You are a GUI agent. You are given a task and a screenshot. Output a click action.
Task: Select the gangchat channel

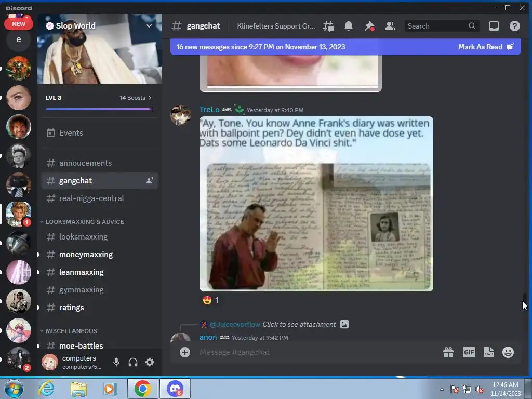pyautogui.click(x=99, y=180)
